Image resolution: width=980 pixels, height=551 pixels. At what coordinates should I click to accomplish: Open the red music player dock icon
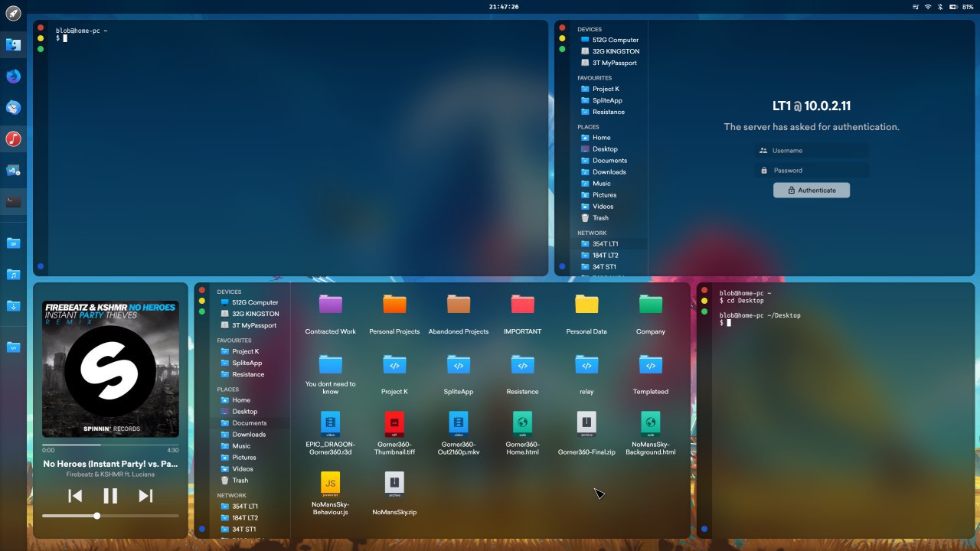point(13,139)
